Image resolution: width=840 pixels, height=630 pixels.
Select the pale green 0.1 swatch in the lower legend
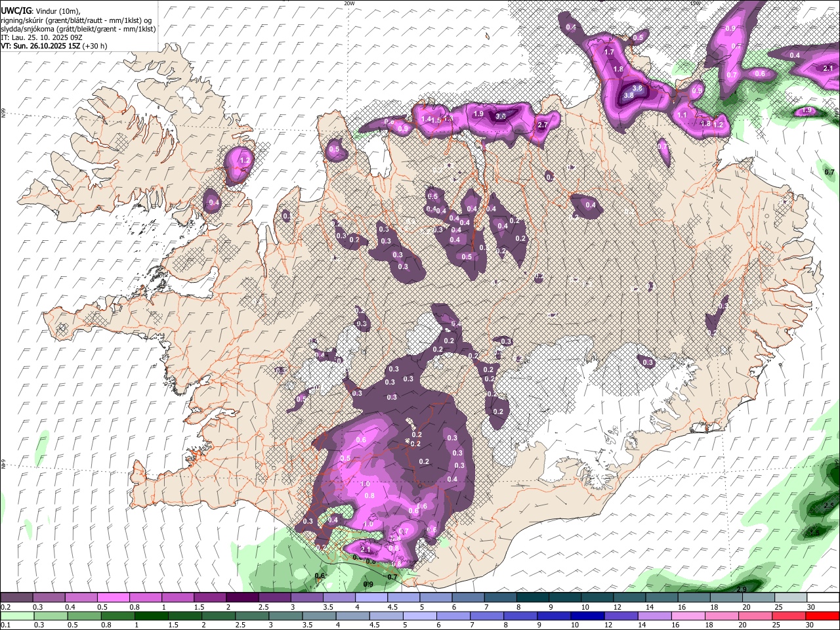tap(16, 616)
